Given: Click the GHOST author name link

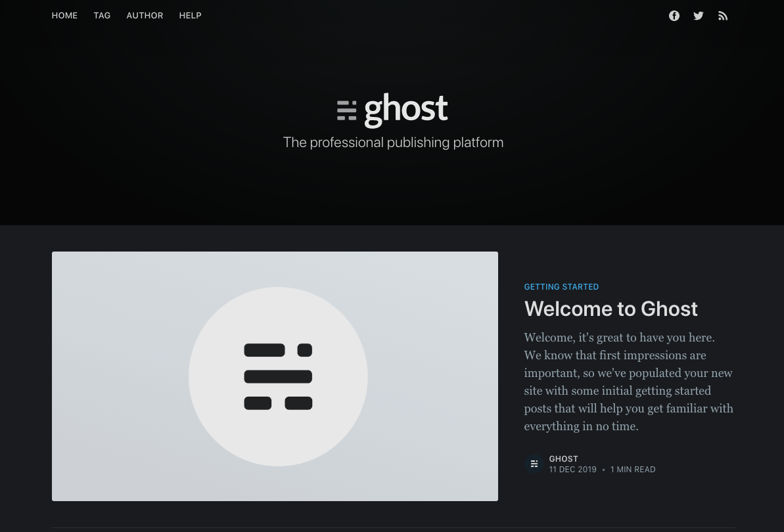Looking at the screenshot, I should [x=563, y=458].
